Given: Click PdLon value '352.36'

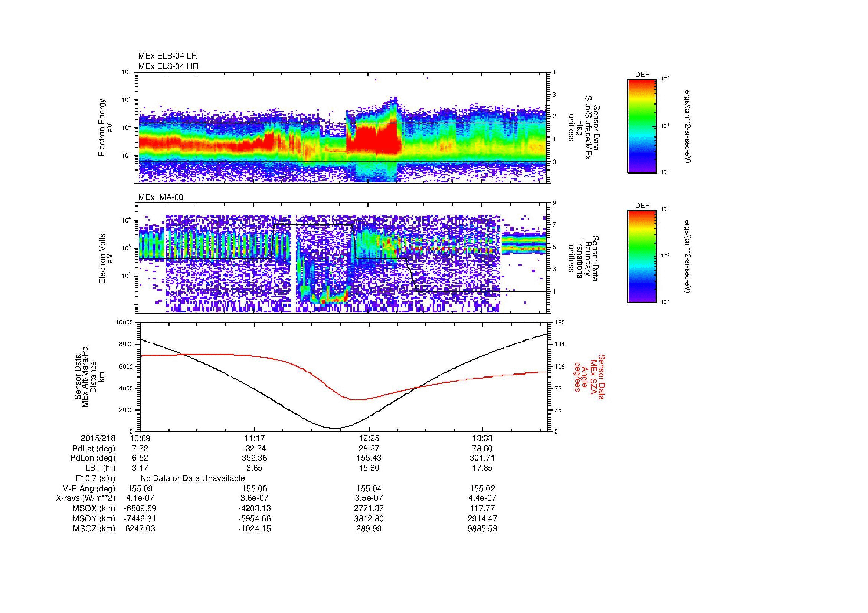Looking at the screenshot, I should click(x=255, y=458).
